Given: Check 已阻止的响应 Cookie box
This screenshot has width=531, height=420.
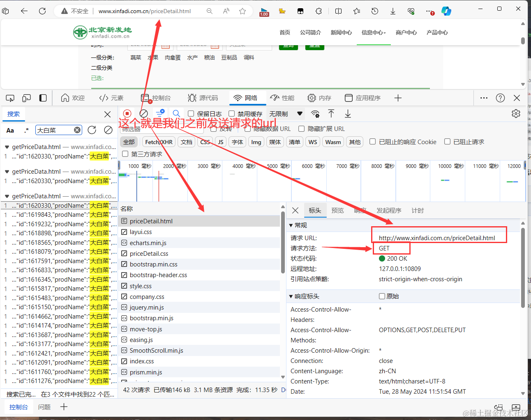Looking at the screenshot, I should coord(372,141).
